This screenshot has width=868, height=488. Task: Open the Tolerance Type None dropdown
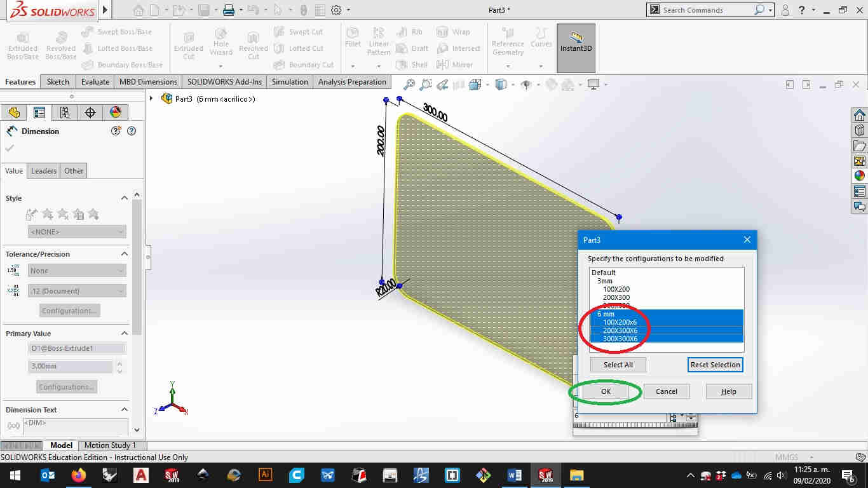(x=77, y=271)
